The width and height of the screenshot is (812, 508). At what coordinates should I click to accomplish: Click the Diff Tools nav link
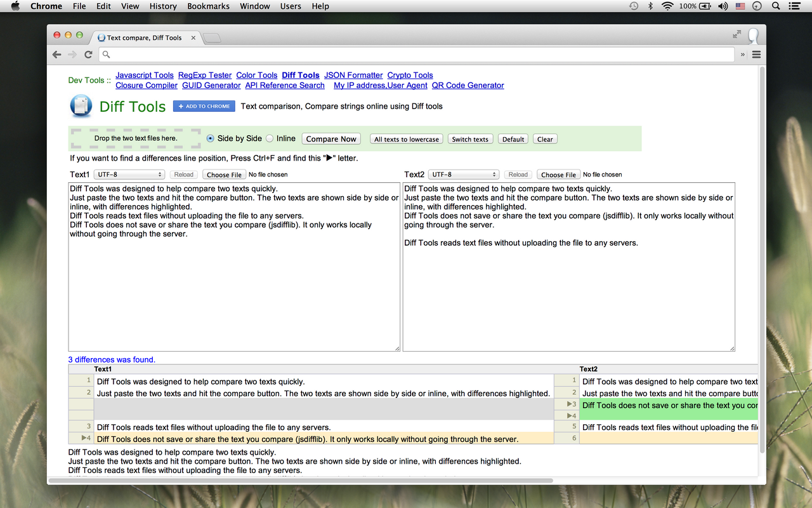coord(301,75)
